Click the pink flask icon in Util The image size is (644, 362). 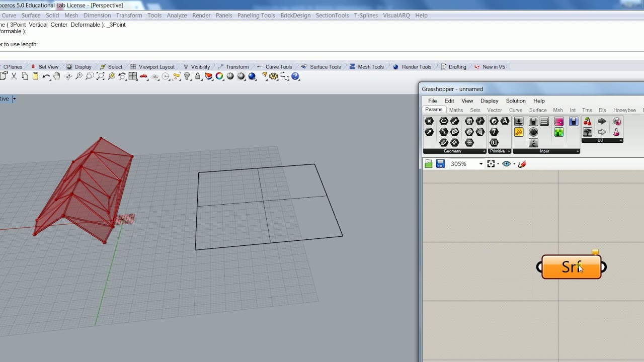pos(616,132)
